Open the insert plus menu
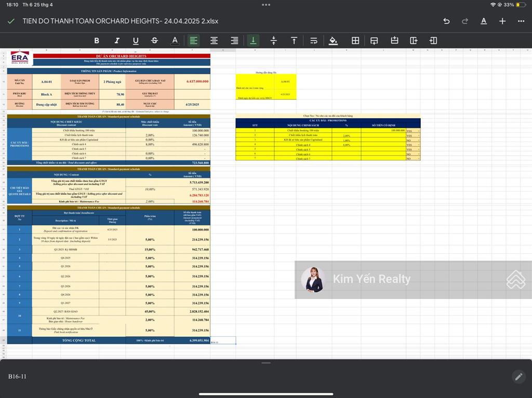 502,21
